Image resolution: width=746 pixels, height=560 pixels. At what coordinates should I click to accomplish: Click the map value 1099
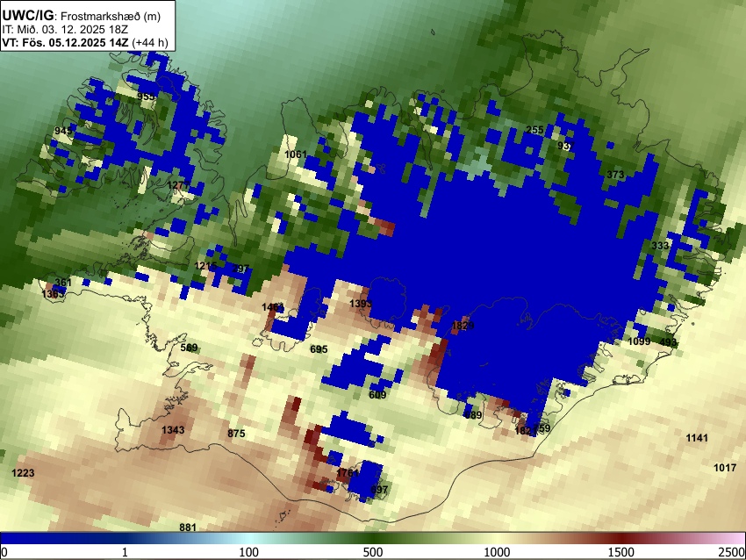tap(639, 341)
